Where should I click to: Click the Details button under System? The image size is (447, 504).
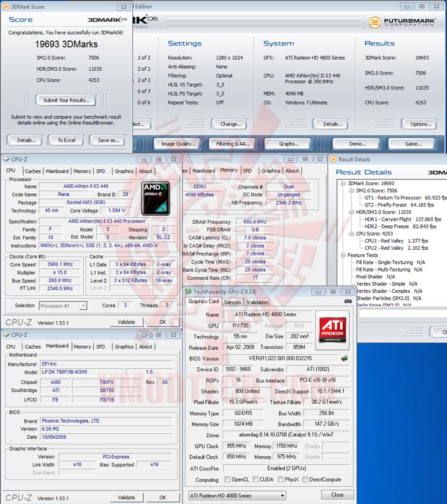pyautogui.click(x=332, y=124)
